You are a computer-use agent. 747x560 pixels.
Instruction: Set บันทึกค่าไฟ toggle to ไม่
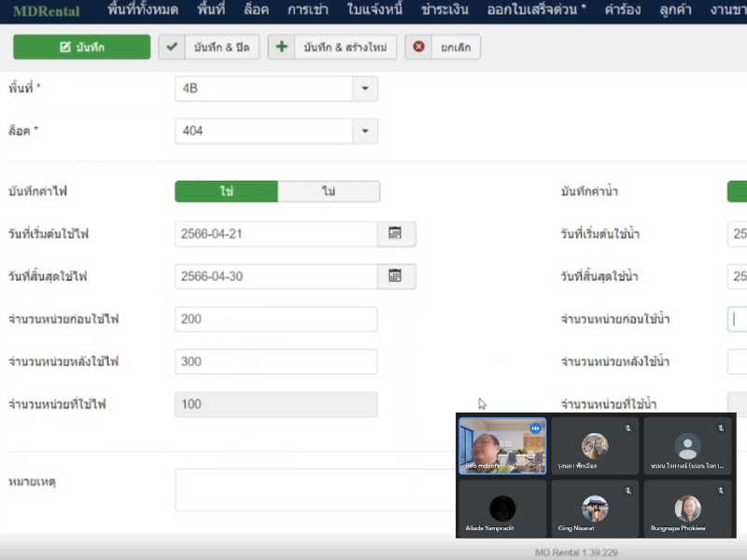pyautogui.click(x=329, y=191)
